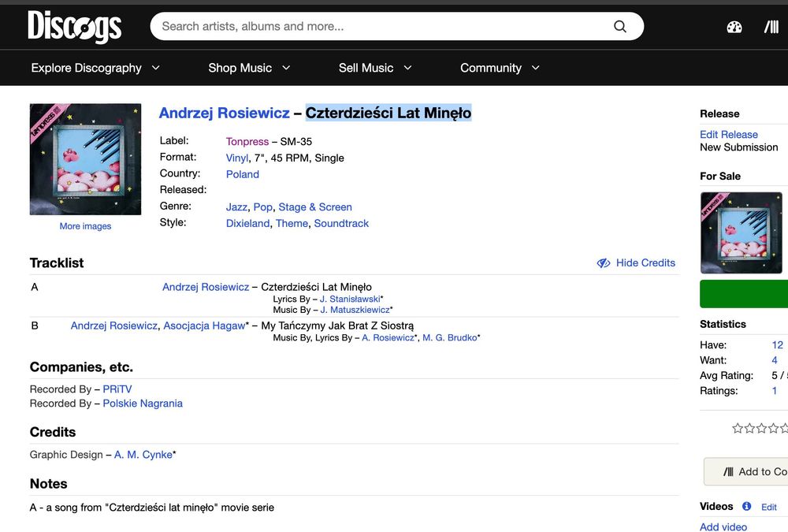Open track B Andrzej Rosiewicz artist link
The width and height of the screenshot is (788, 532).
pos(114,326)
